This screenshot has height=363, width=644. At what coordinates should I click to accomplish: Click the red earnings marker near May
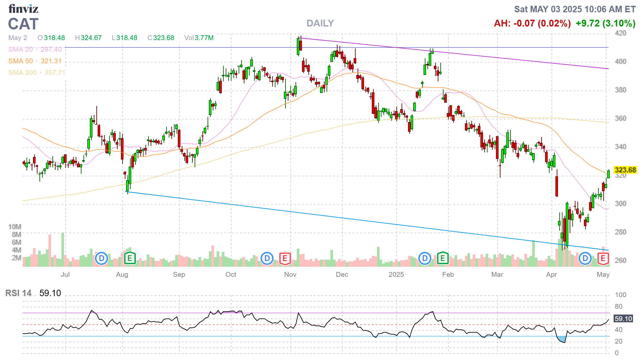(603, 258)
